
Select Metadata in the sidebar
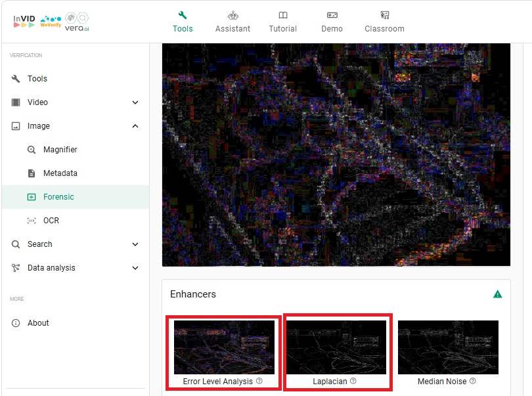click(60, 173)
